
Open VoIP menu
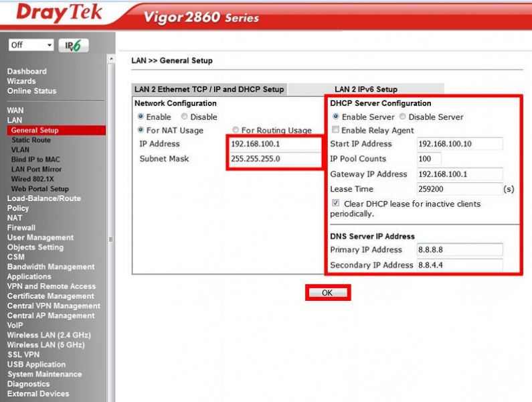tap(15, 326)
